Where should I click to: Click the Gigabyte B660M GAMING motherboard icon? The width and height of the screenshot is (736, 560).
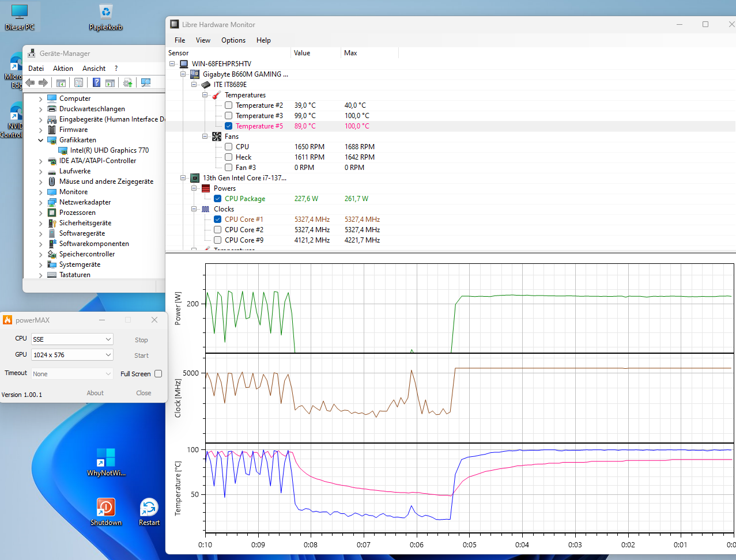coord(195,74)
